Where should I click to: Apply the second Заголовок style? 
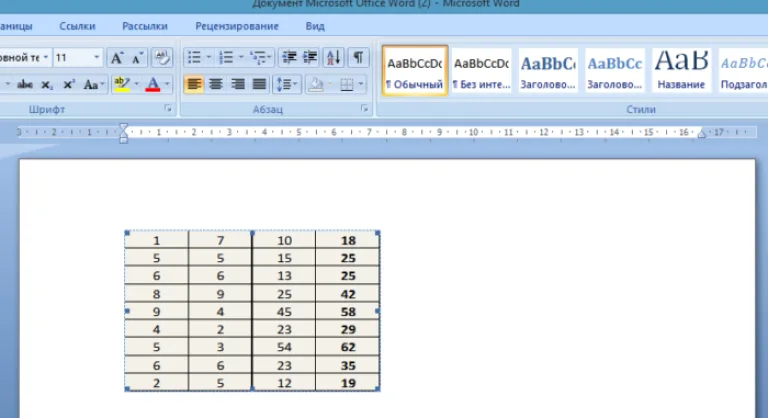[x=615, y=71]
